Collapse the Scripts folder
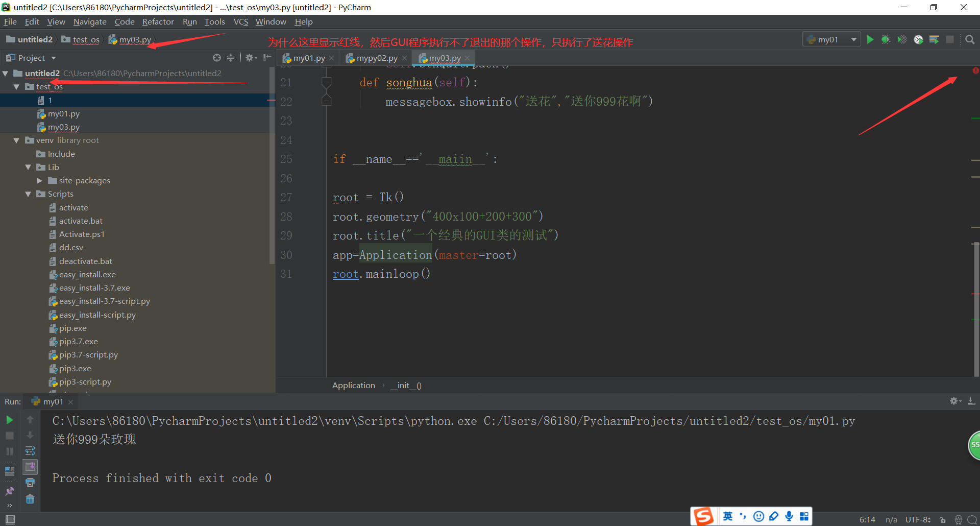980x526 pixels. click(28, 194)
